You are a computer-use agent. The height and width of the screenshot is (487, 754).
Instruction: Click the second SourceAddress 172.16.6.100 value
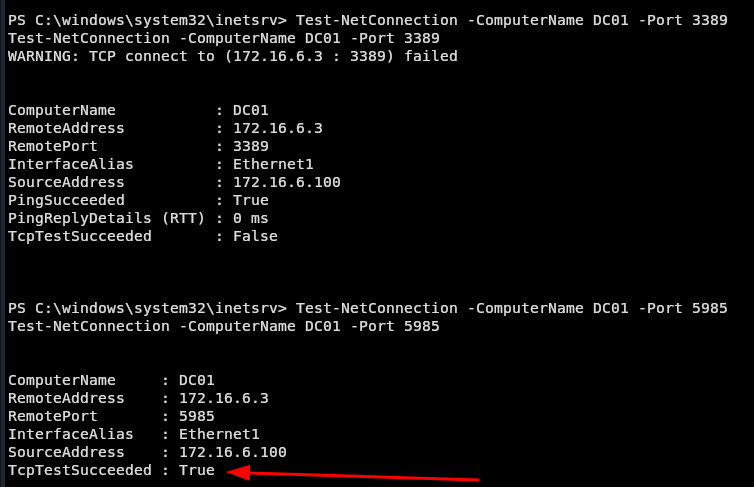(233, 452)
